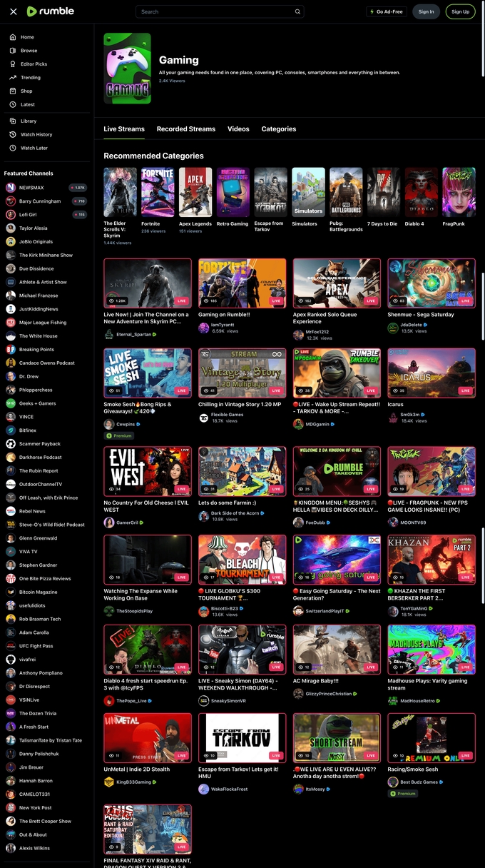Open Gaming on Rumble stream thumbnail
485x868 pixels.
pos(242,283)
